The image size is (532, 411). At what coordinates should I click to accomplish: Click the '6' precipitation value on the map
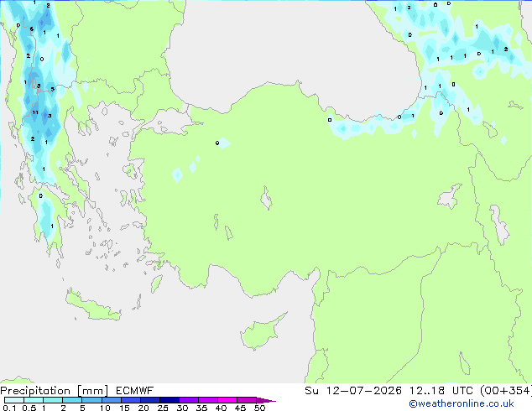(x=32, y=29)
